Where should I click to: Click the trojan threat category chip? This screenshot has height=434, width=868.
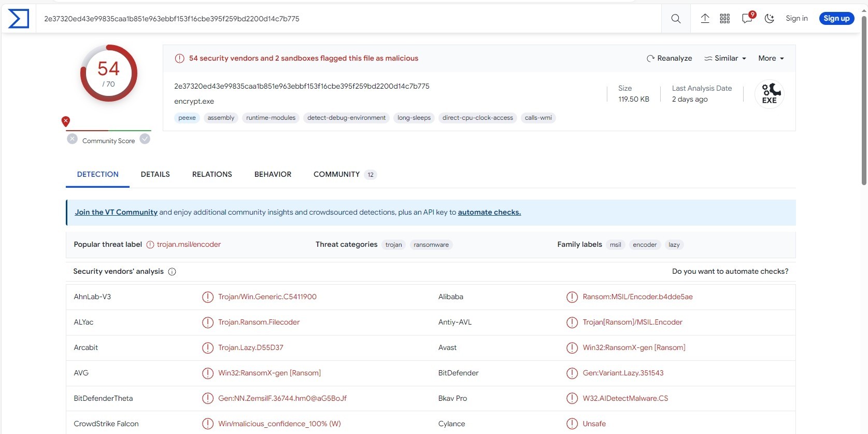point(394,245)
